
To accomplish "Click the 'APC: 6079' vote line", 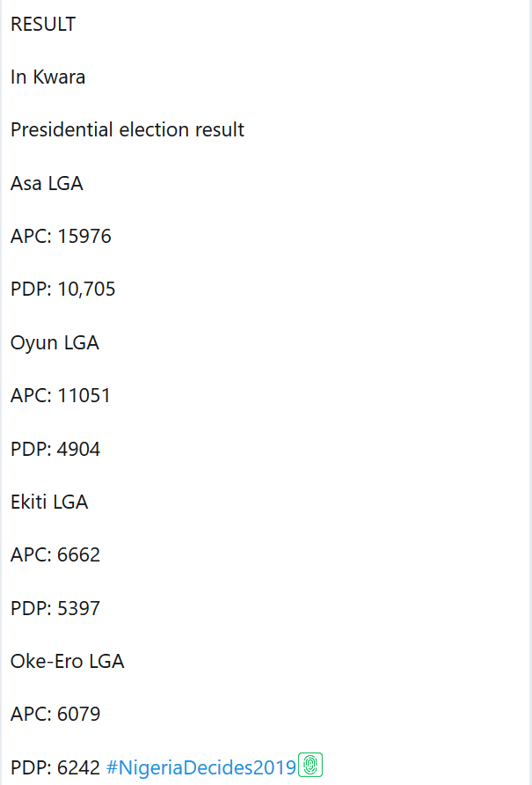I will click(55, 714).
